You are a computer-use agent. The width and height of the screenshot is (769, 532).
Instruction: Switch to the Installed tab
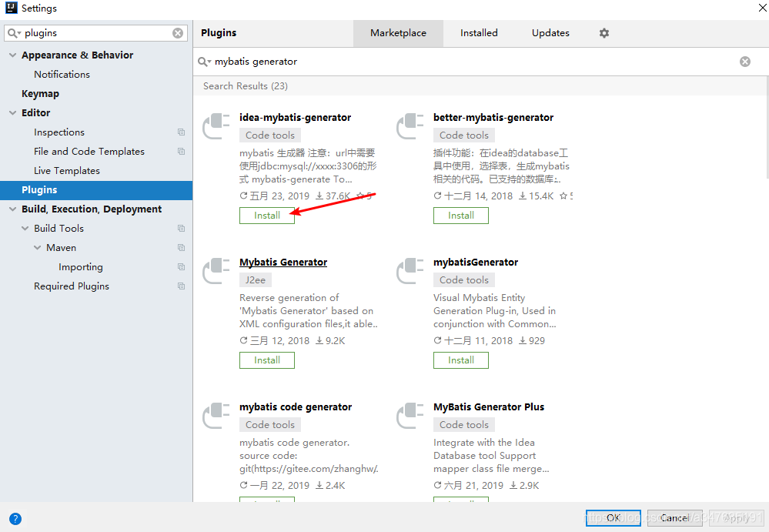pyautogui.click(x=479, y=33)
